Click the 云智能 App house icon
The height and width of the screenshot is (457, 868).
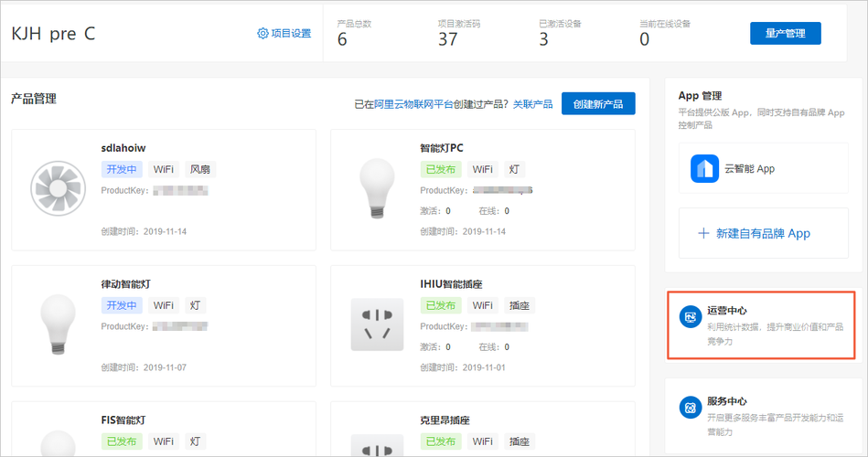tap(704, 168)
